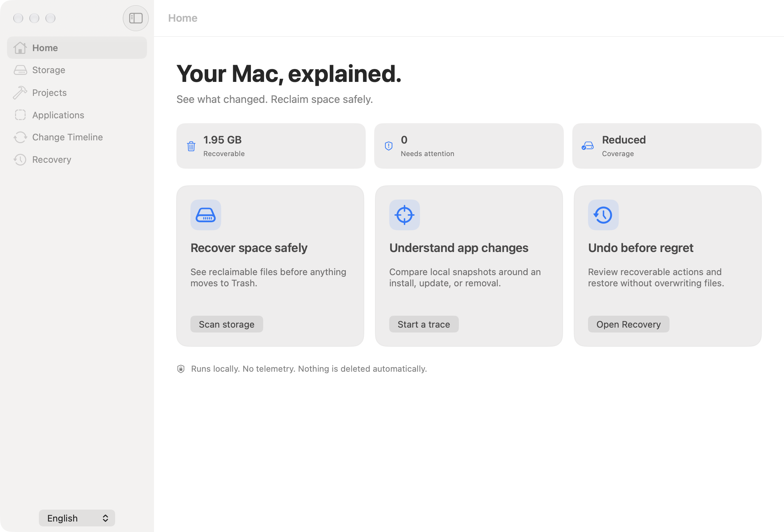Click the Storage drive icon in sidebar

(20, 70)
